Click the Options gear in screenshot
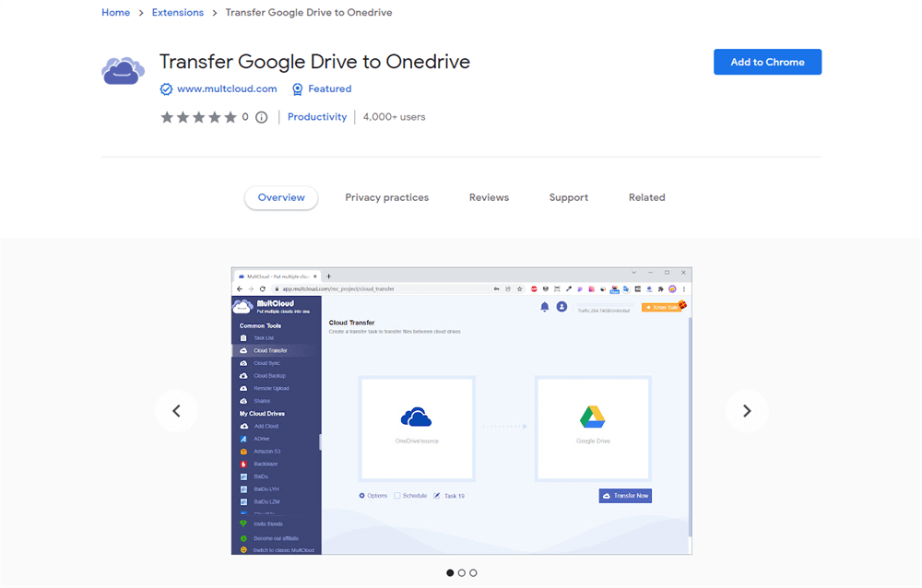This screenshot has height=588, width=922. click(361, 496)
